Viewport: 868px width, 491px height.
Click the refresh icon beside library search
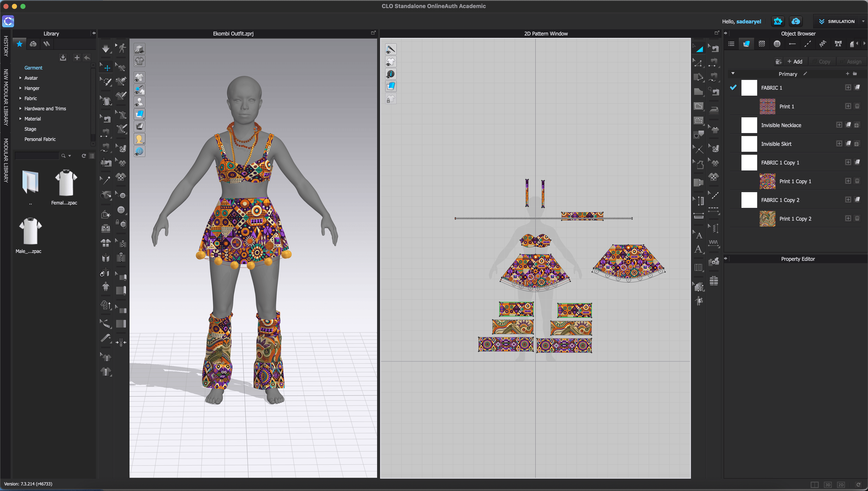tap(84, 156)
